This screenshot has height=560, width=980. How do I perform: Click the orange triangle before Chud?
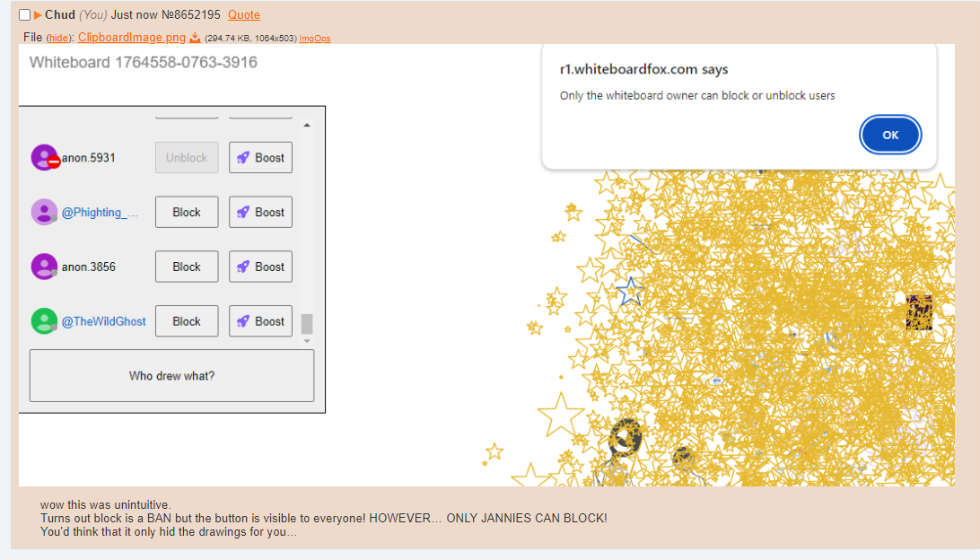[x=38, y=15]
